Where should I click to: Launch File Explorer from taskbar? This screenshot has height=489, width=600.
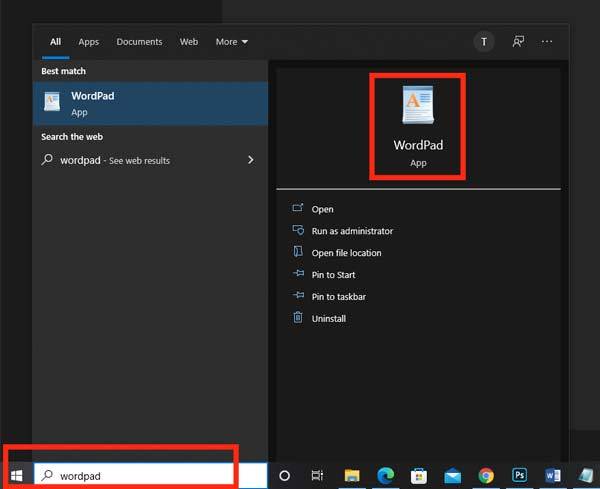[352, 476]
